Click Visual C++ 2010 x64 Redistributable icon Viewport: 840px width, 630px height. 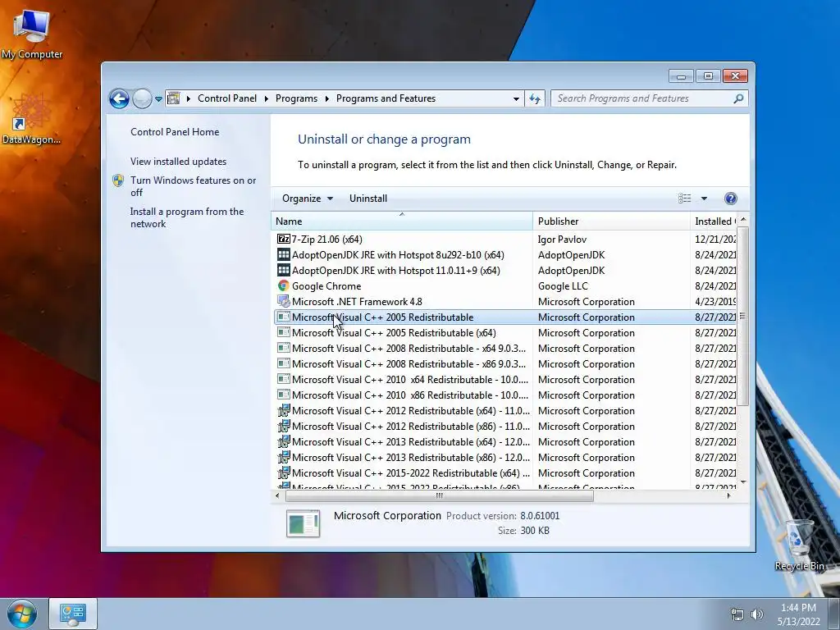pos(283,379)
